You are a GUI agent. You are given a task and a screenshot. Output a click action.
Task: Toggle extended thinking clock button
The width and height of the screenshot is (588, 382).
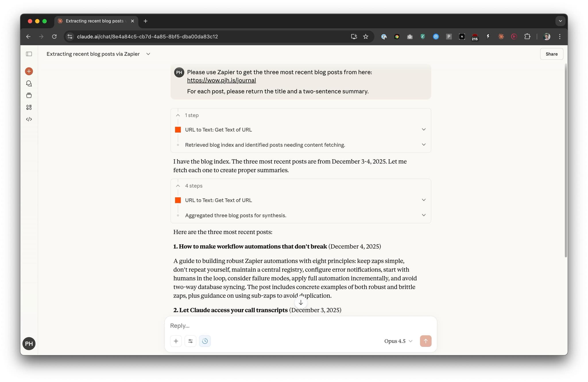coord(205,341)
